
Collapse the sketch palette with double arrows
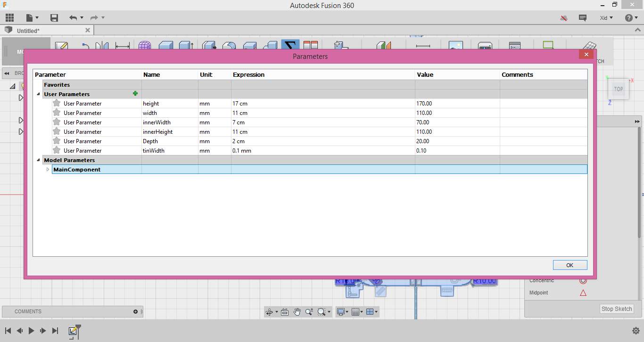tap(637, 121)
